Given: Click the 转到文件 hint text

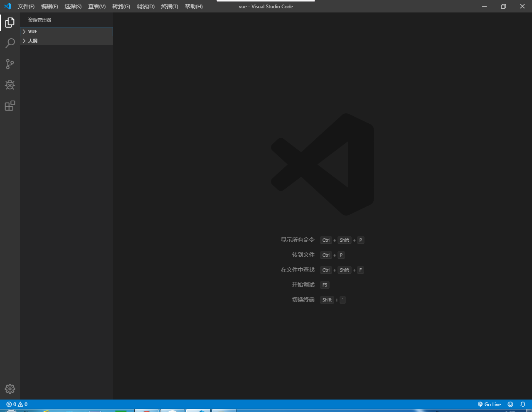Looking at the screenshot, I should [303, 255].
